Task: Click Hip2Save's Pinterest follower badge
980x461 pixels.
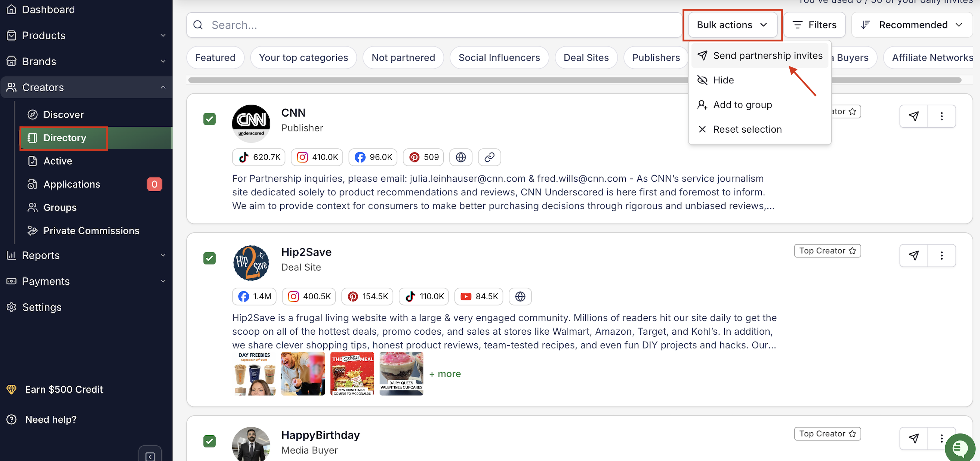Action: point(368,296)
